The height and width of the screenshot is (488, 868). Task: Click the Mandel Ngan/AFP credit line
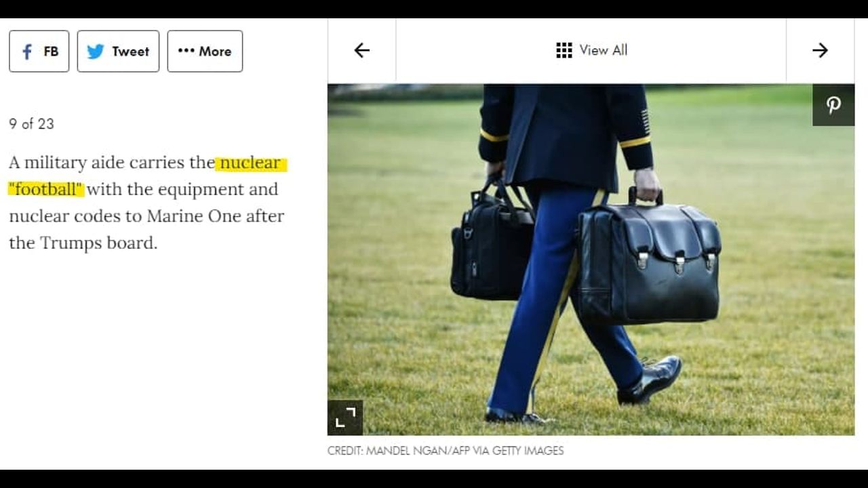coord(446,451)
